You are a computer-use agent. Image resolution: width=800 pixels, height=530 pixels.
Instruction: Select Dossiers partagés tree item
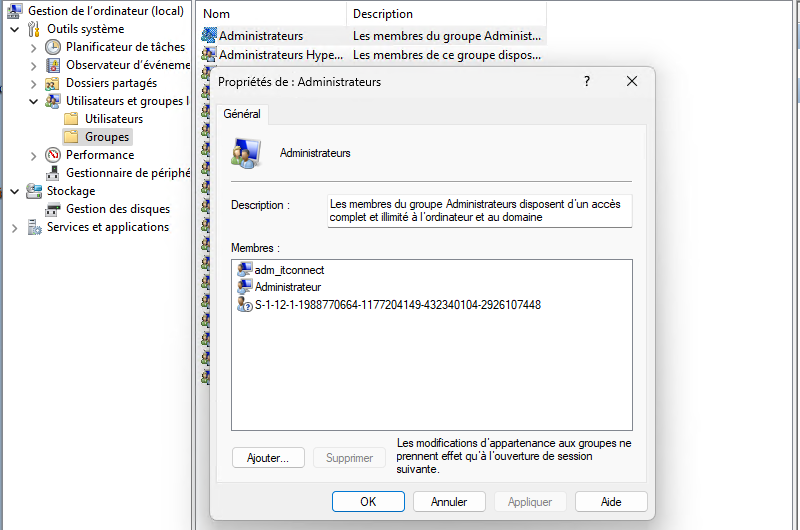111,83
